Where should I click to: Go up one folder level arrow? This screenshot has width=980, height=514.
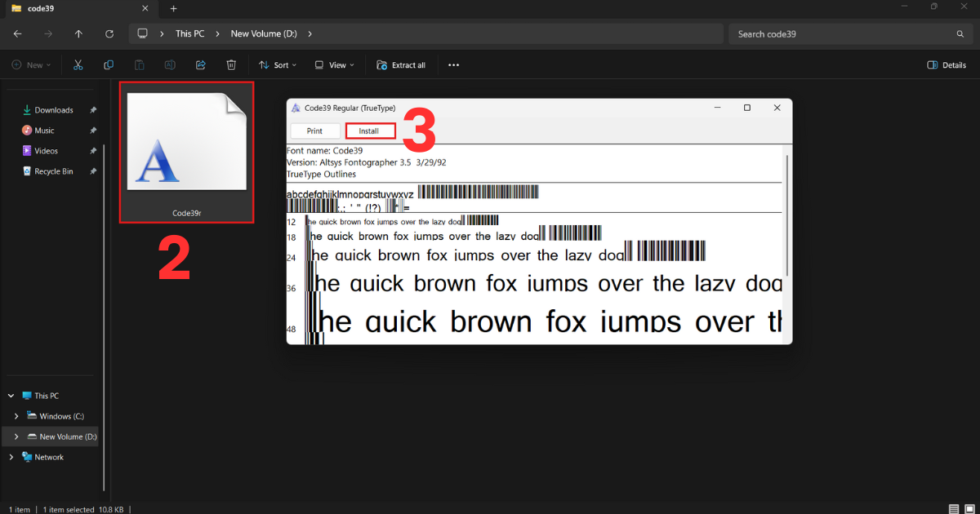pyautogui.click(x=78, y=34)
